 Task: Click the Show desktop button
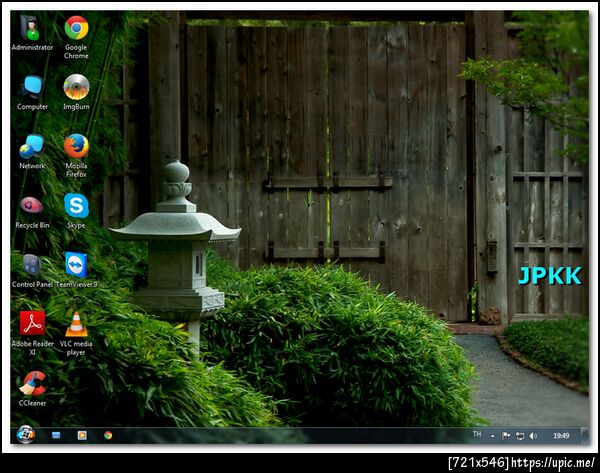(585, 435)
